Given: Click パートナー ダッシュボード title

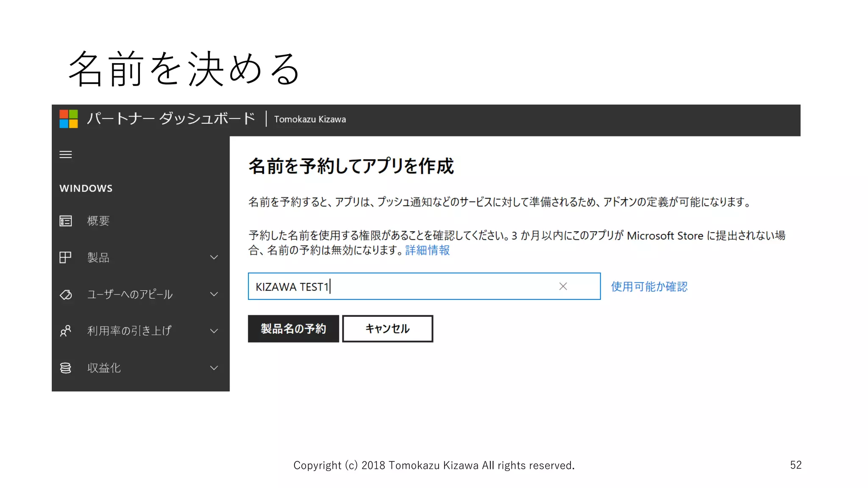Looking at the screenshot, I should coord(171,119).
